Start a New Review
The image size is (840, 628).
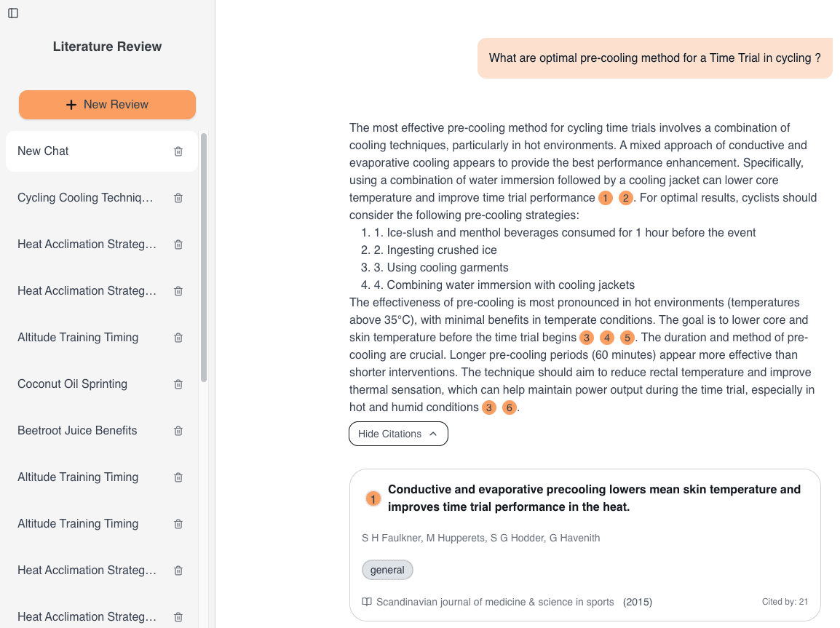click(x=108, y=105)
